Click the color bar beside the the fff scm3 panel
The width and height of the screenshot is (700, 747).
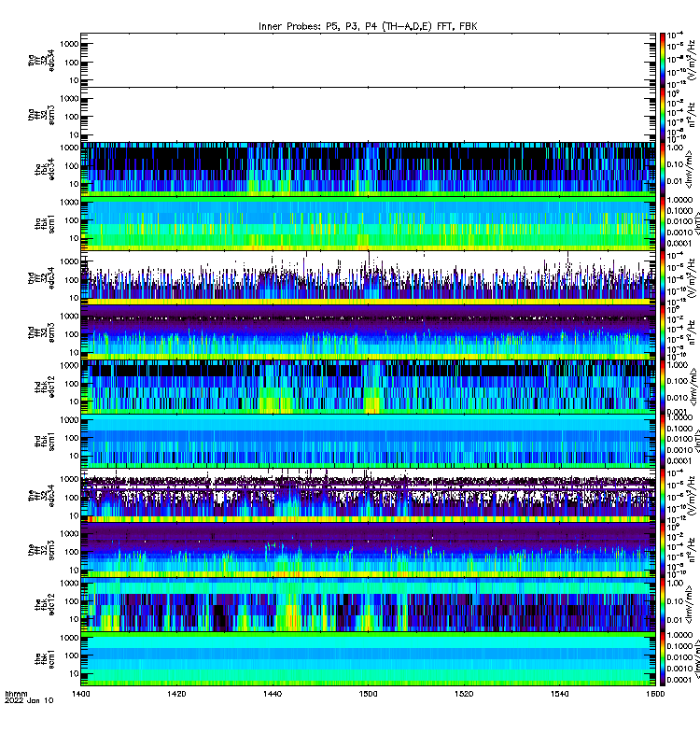tap(663, 549)
